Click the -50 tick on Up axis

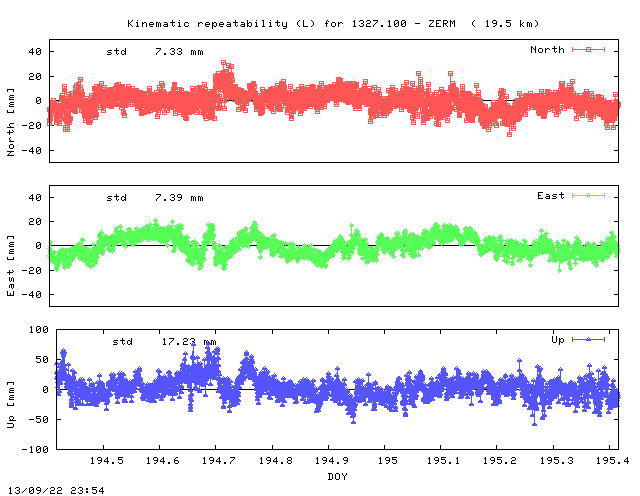coord(38,420)
